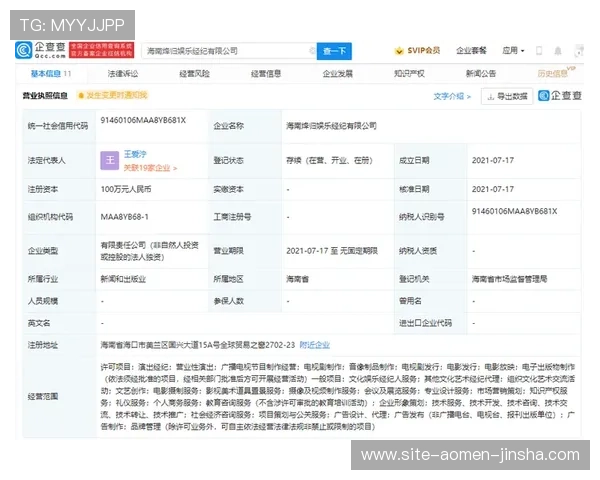This screenshot has width=600, height=480.
Task: Open 历史信息 VIP tab
Action: tap(556, 72)
